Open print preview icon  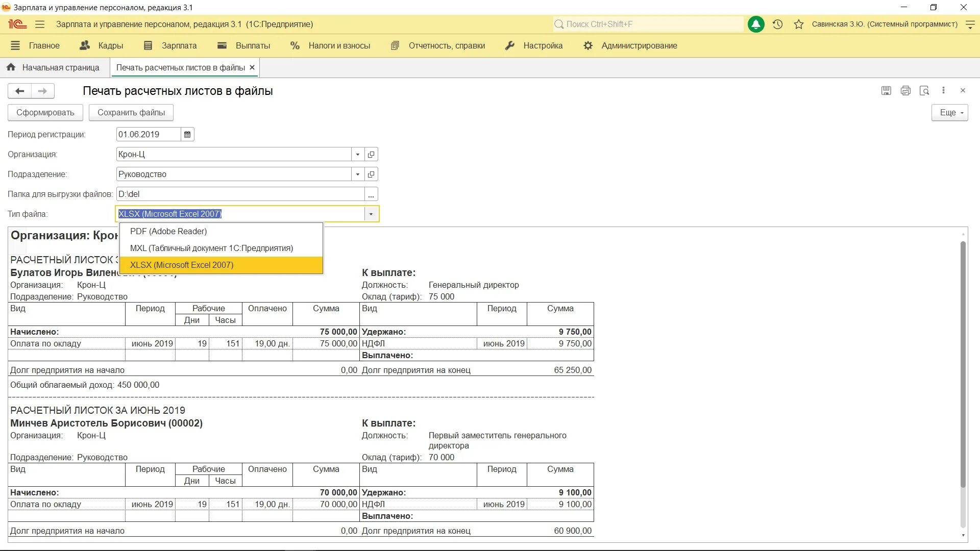click(x=924, y=91)
